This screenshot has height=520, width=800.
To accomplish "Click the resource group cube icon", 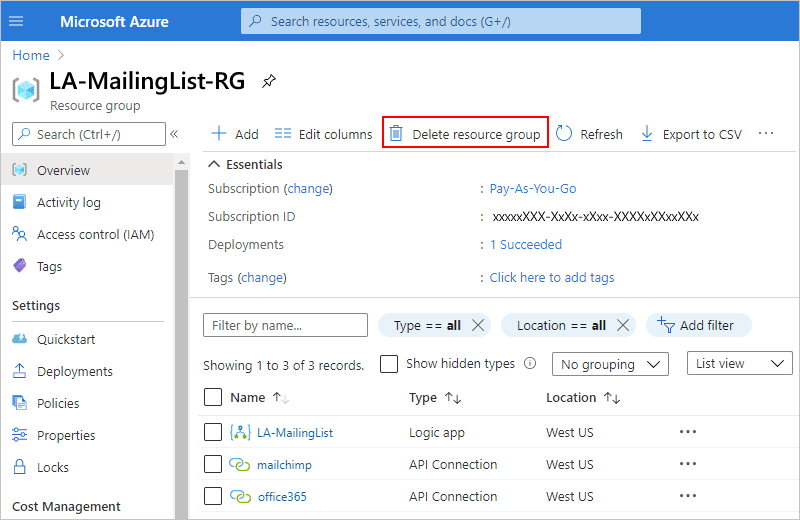I will 26,90.
